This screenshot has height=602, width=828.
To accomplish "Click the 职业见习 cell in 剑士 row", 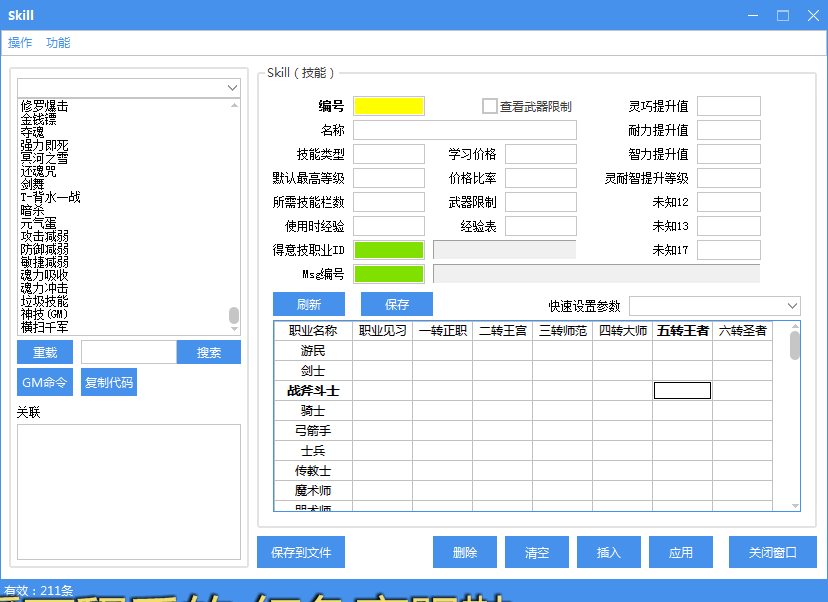I will 382,371.
